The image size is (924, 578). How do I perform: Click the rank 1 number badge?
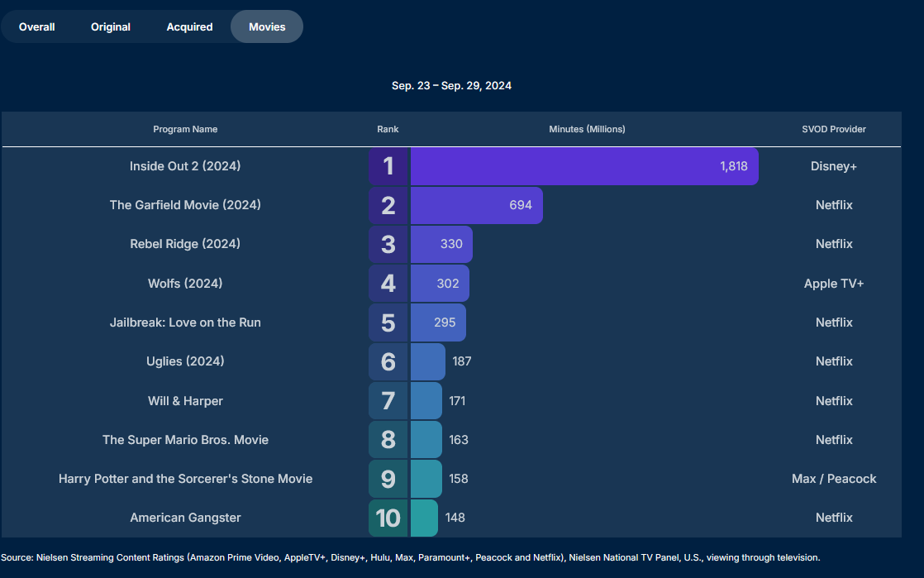[388, 166]
